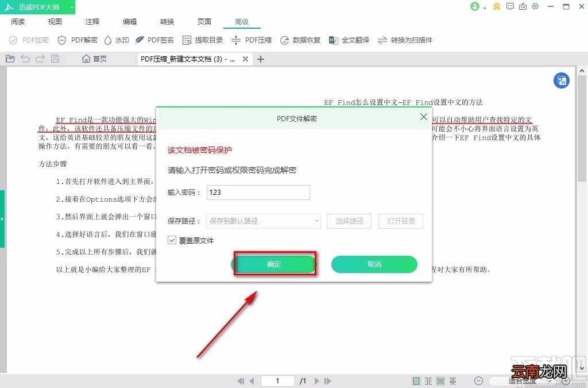
Task: Confirm decryption with 确定 button
Action: pyautogui.click(x=274, y=264)
